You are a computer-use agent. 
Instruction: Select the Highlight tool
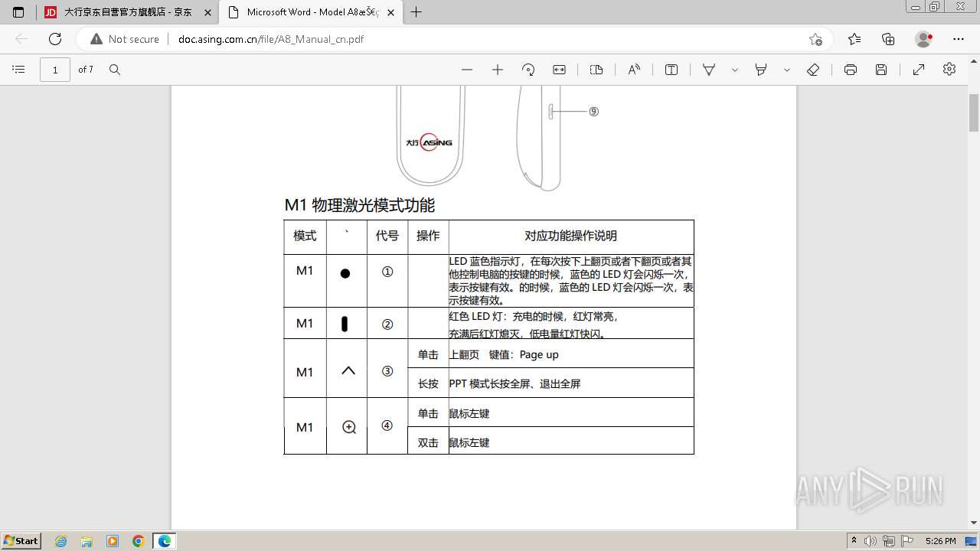tap(761, 70)
